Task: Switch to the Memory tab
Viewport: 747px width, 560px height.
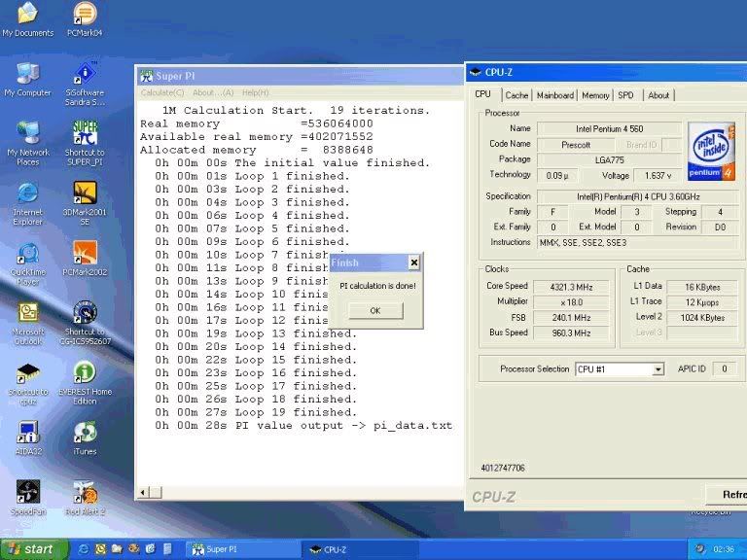Action: coord(595,95)
